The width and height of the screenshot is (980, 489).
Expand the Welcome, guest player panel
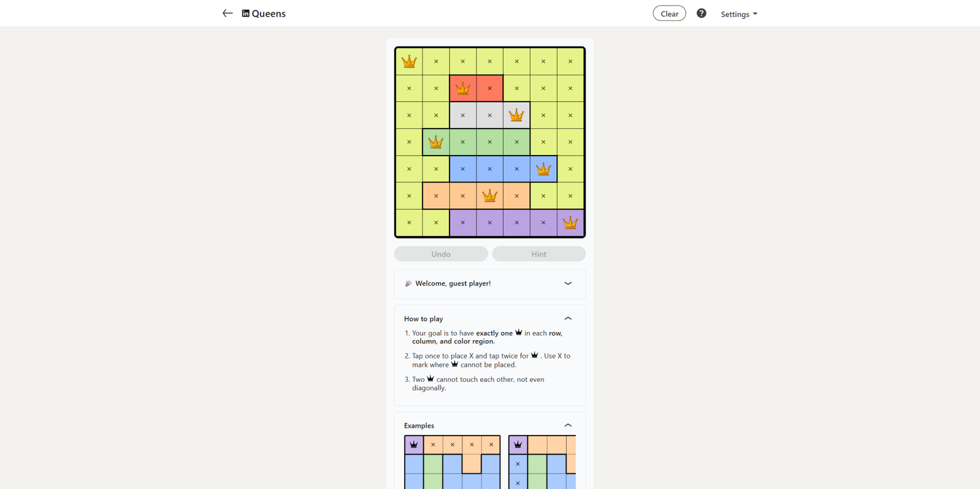(568, 284)
